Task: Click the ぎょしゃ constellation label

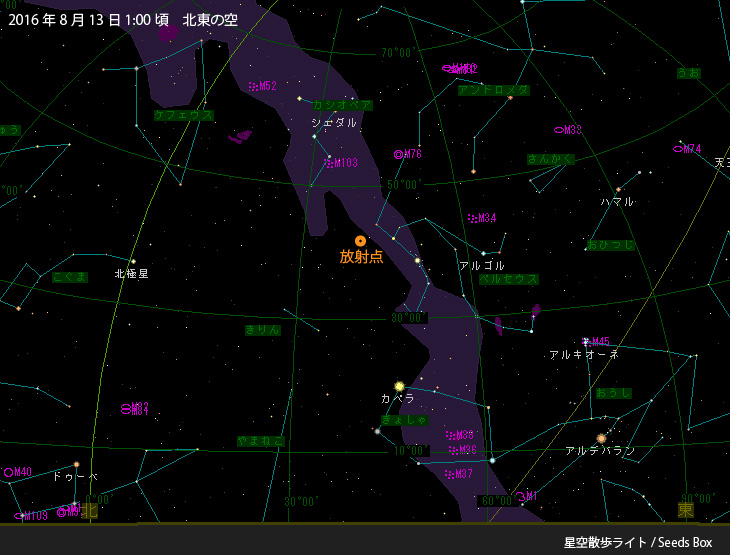Action: [x=405, y=420]
